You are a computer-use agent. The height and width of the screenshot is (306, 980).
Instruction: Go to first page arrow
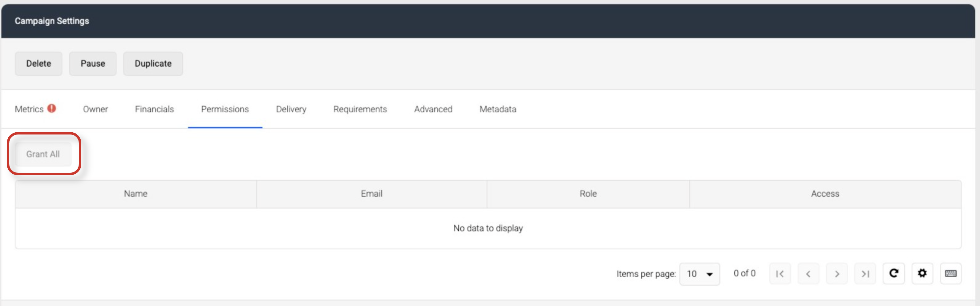pyautogui.click(x=780, y=273)
